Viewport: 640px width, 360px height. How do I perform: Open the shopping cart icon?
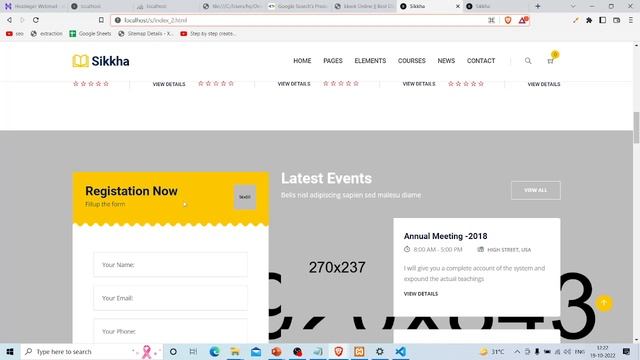tap(550, 61)
